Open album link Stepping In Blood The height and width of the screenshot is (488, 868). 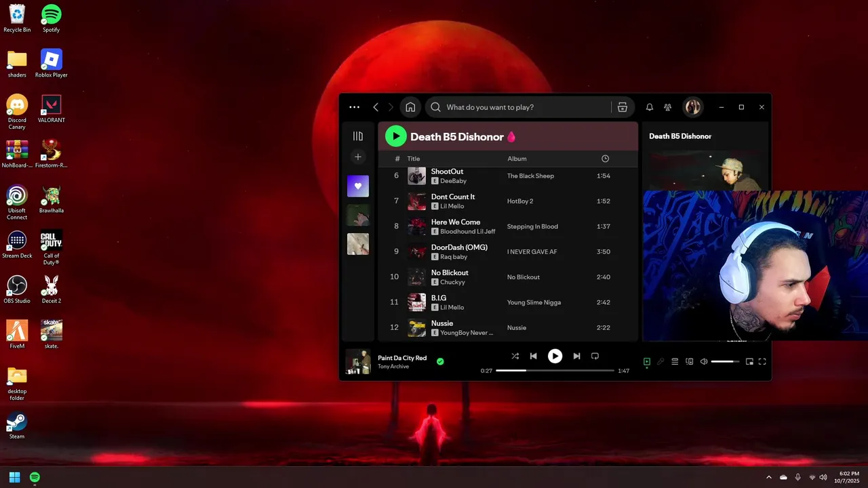(532, 226)
